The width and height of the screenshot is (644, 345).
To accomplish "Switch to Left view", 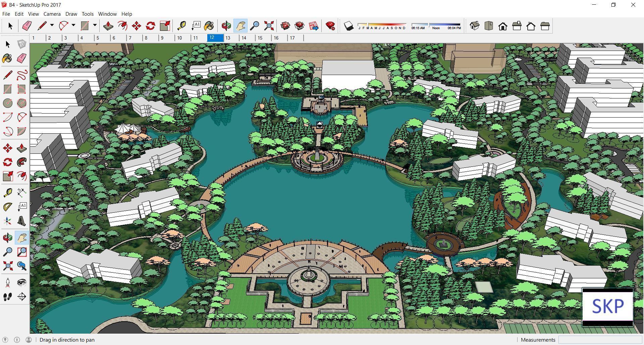I will (x=545, y=26).
